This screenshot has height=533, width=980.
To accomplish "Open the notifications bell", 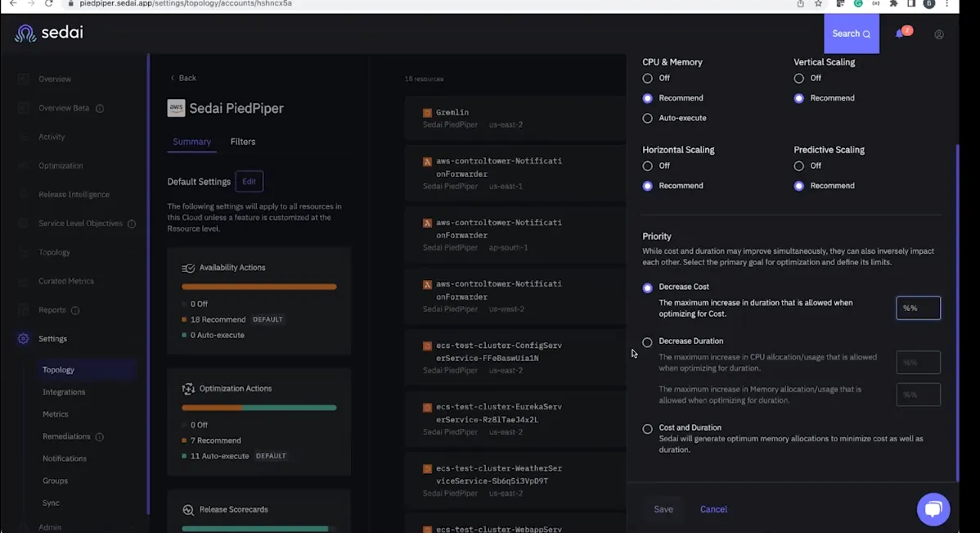I will [900, 34].
